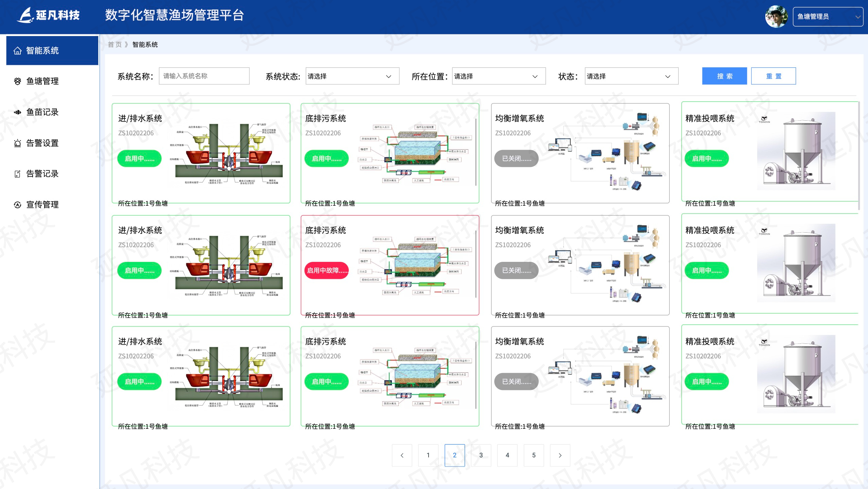Click the 鱼塘管理 sidebar icon
This screenshot has height=489, width=868.
coord(17,81)
